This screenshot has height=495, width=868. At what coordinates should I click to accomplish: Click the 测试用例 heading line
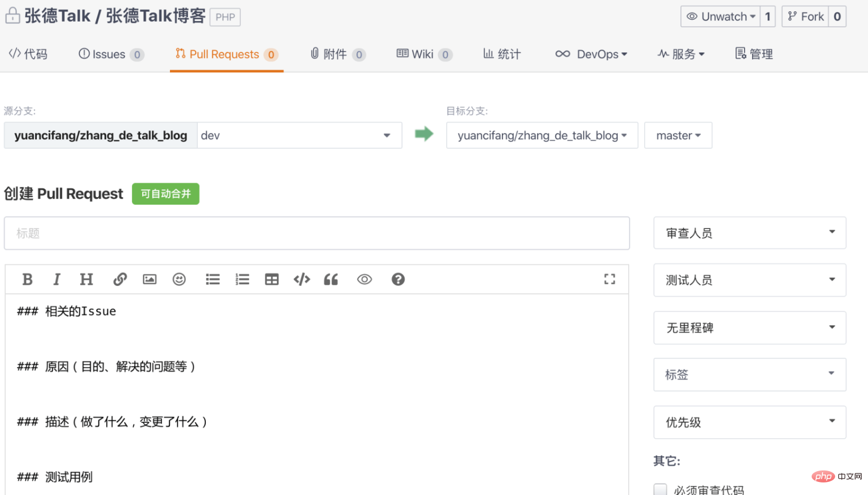pyautogui.click(x=55, y=477)
